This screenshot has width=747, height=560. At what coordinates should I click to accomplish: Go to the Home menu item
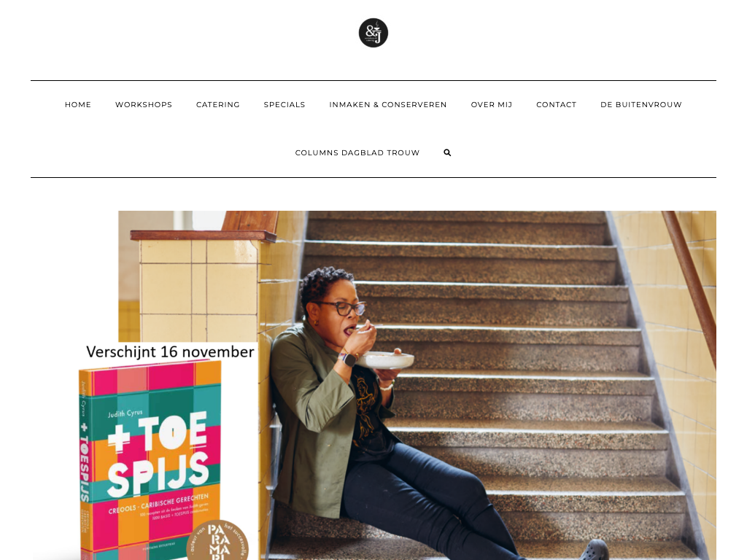coord(77,104)
